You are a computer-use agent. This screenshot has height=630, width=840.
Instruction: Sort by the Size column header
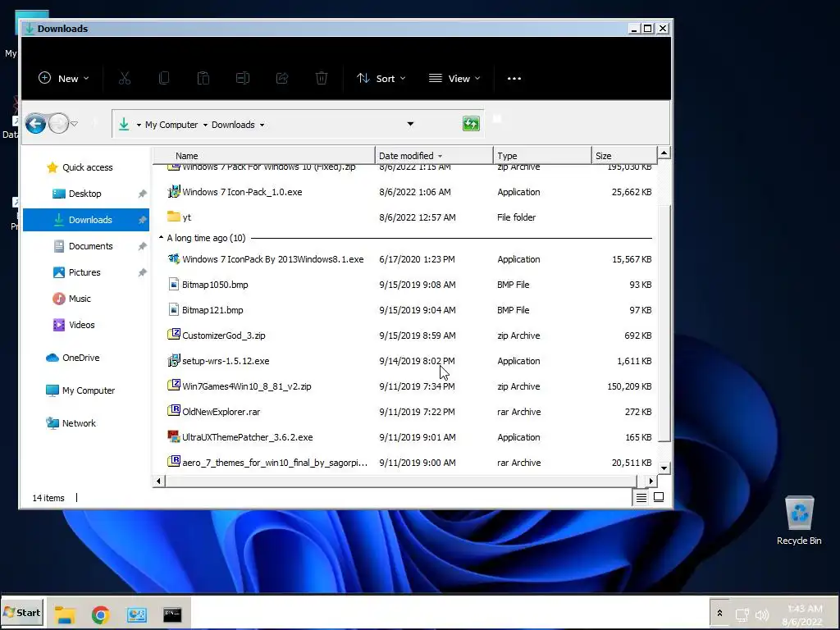click(x=624, y=155)
